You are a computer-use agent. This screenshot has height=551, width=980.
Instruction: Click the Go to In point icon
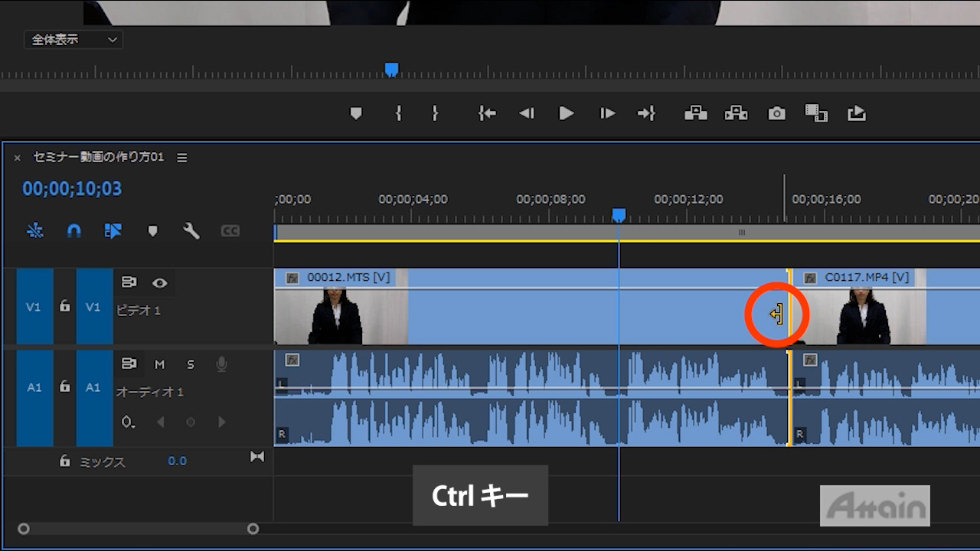point(487,113)
